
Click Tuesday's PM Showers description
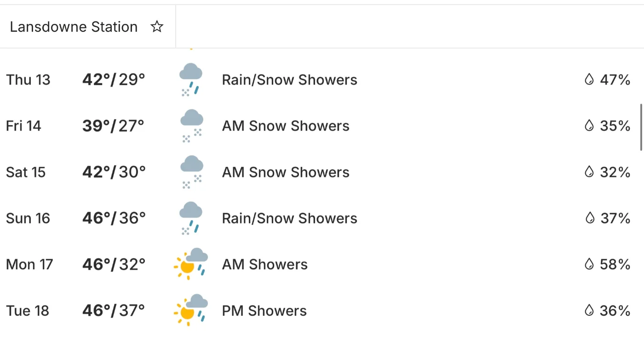(264, 311)
